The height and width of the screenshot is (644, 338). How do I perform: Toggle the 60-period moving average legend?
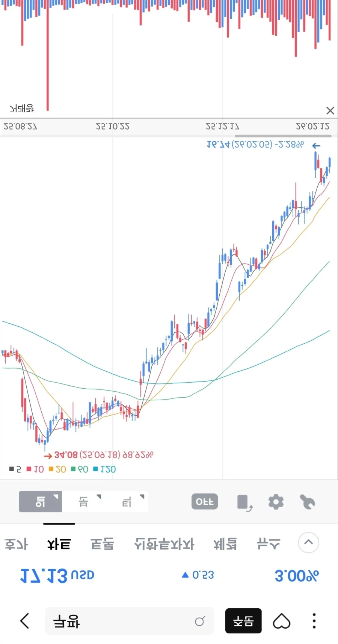click(78, 469)
